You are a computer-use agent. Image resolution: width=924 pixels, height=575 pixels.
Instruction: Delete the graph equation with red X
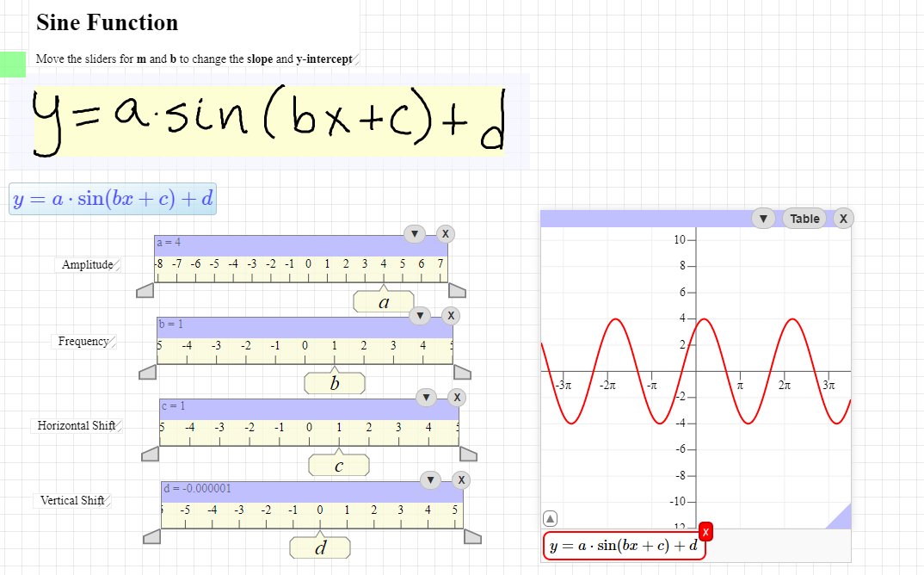coord(705,531)
